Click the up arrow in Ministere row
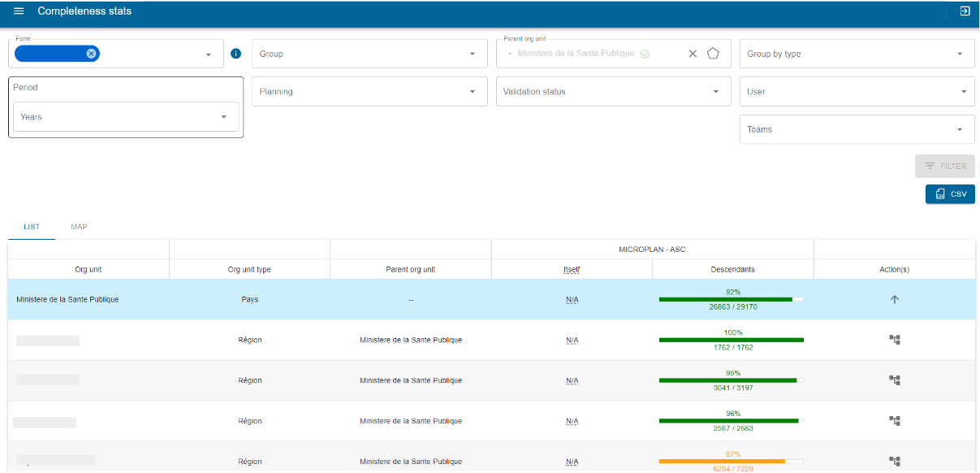 895,299
